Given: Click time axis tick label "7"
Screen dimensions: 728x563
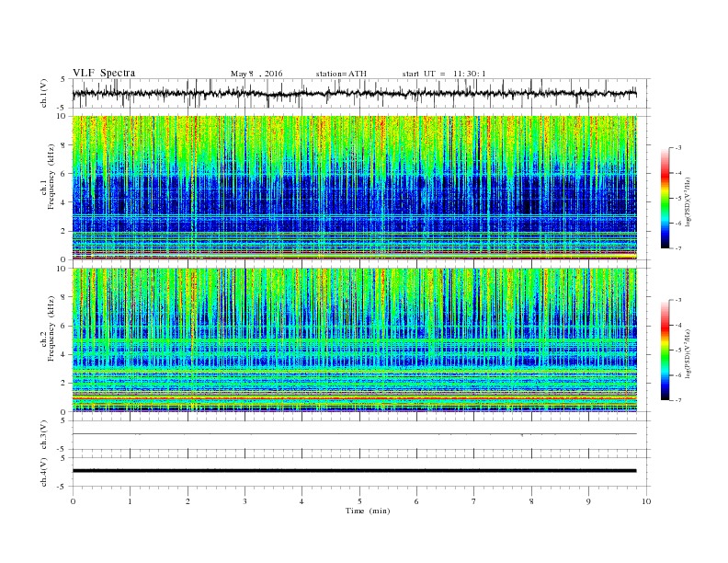Looking at the screenshot, I should [x=474, y=501].
